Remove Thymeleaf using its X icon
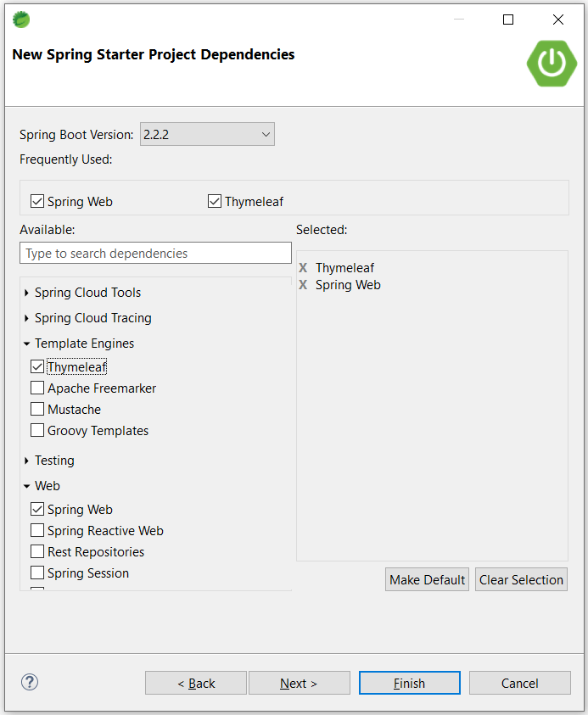Screen dimensions: 588x715 point(303,267)
